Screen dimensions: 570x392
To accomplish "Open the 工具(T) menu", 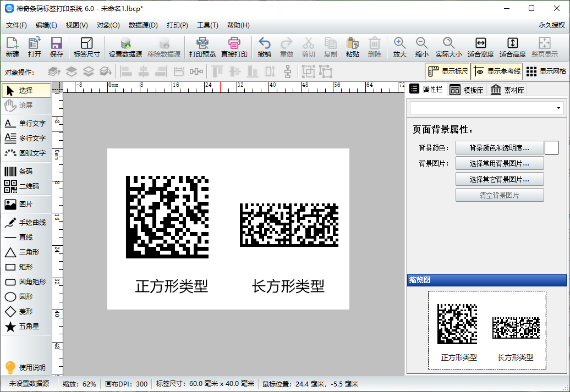I will coord(207,25).
